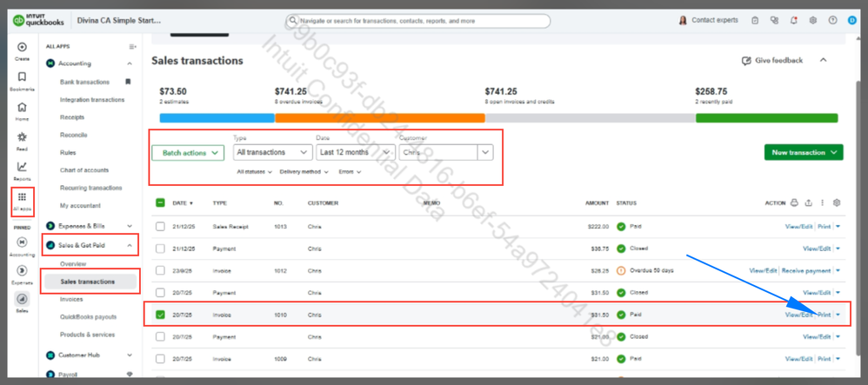
Task: Check the $21.00 Closed Payment row checkbox
Action: coord(160,336)
